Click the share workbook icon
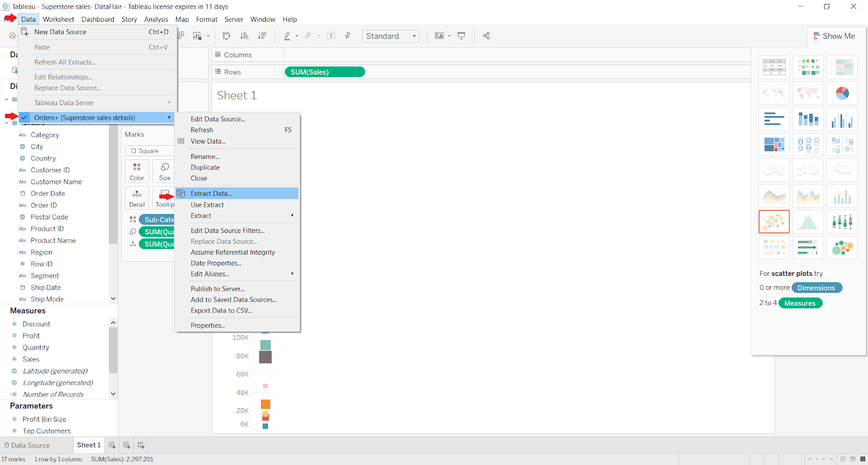 click(487, 36)
